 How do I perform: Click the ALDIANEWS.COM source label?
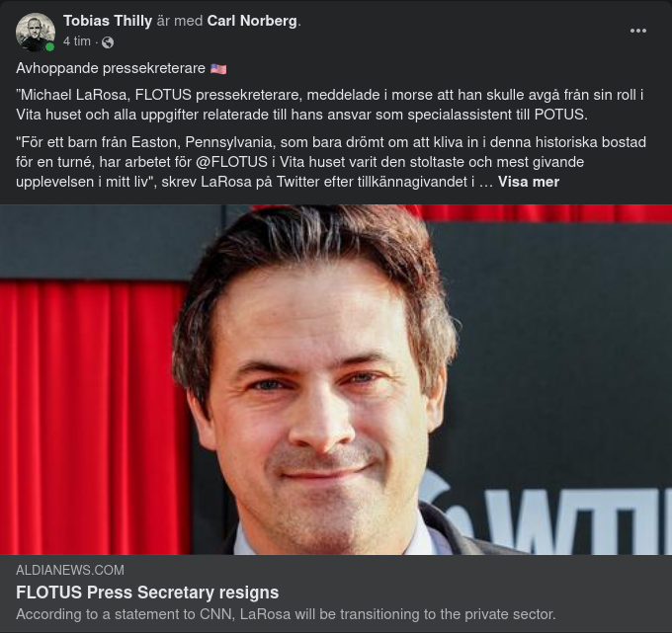click(x=70, y=570)
